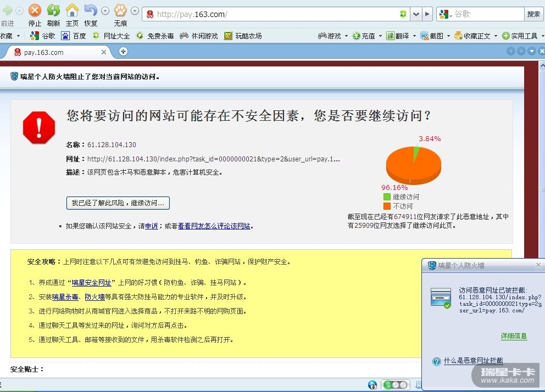Click the red warning stop-sign icon

tap(39, 127)
